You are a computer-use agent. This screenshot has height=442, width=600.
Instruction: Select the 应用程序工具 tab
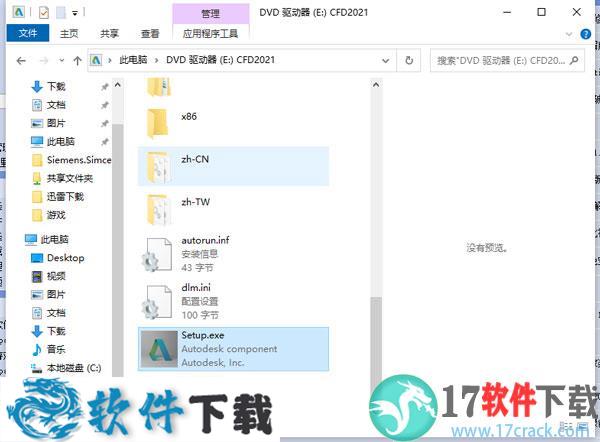[210, 34]
